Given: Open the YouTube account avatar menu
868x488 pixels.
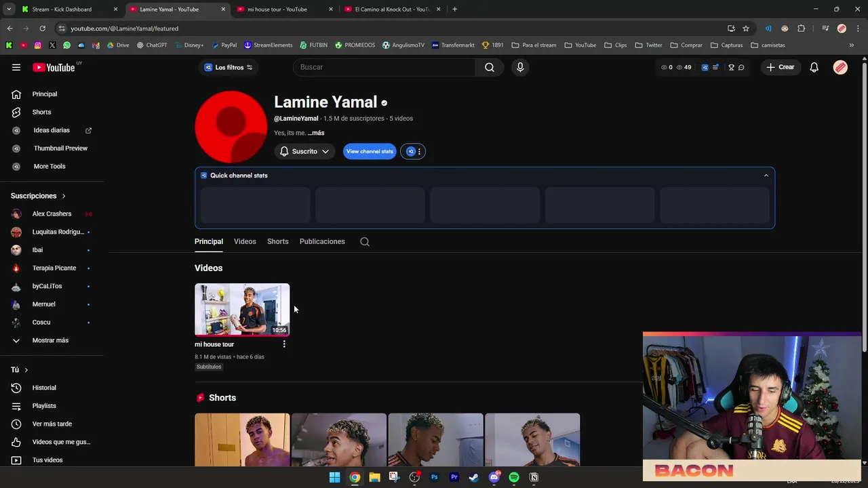Looking at the screenshot, I should 840,67.
